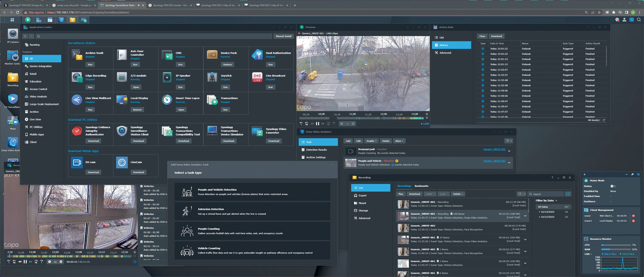The image size is (644, 277).
Task: Click the Smart Time Lapse app icon
Action: (167, 100)
